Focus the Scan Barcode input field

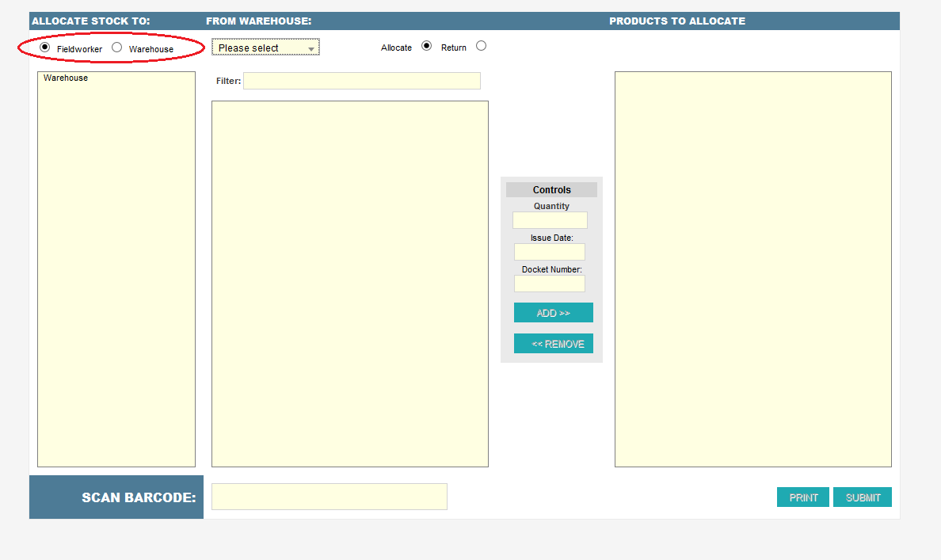[329, 497]
